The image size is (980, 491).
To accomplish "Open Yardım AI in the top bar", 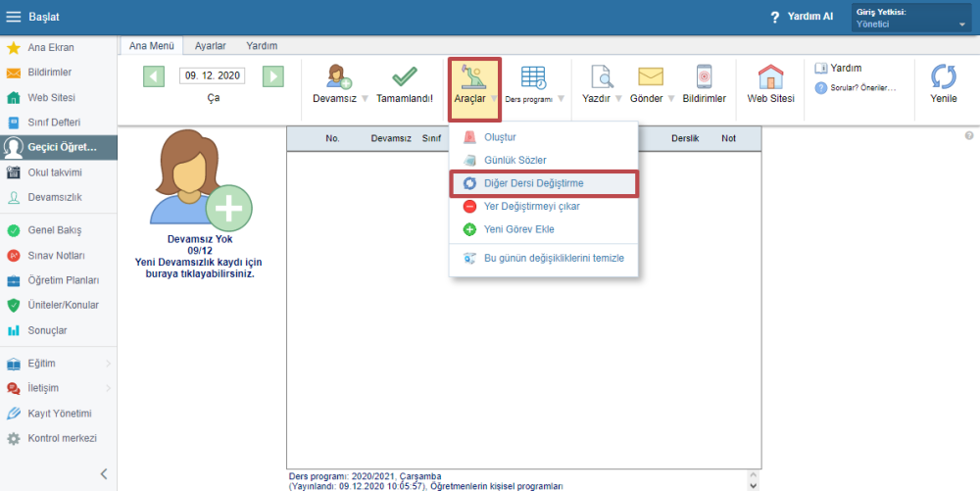I will 802,17.
